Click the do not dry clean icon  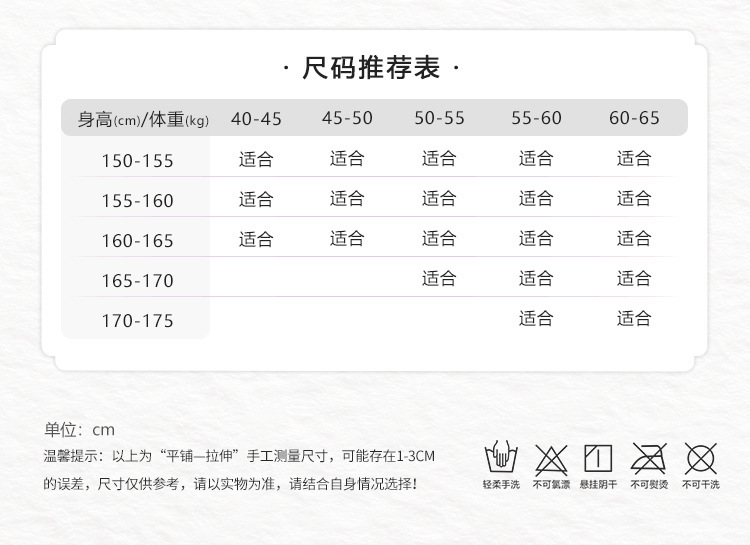[701, 458]
